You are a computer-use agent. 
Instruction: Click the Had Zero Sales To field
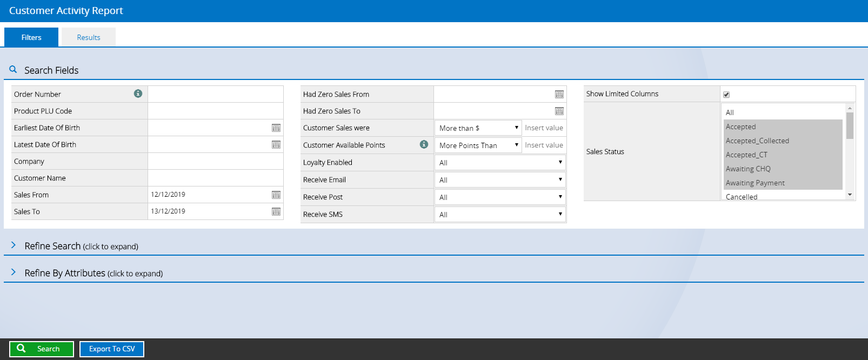click(500, 111)
